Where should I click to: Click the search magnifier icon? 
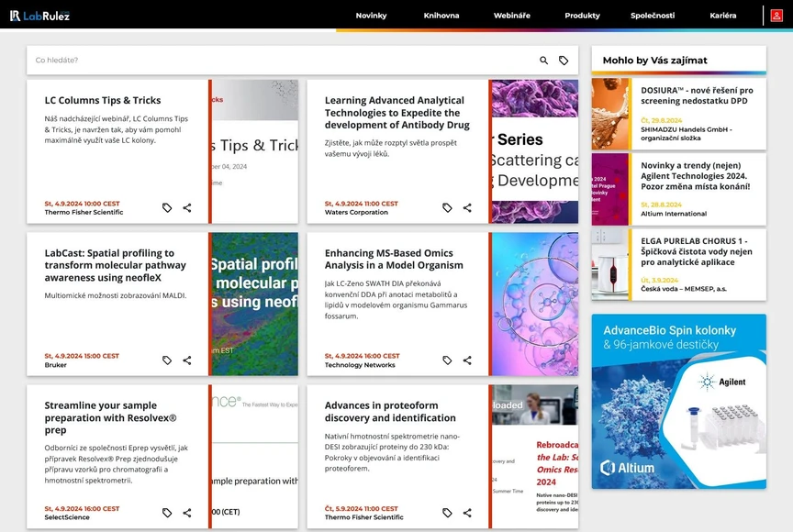(543, 61)
